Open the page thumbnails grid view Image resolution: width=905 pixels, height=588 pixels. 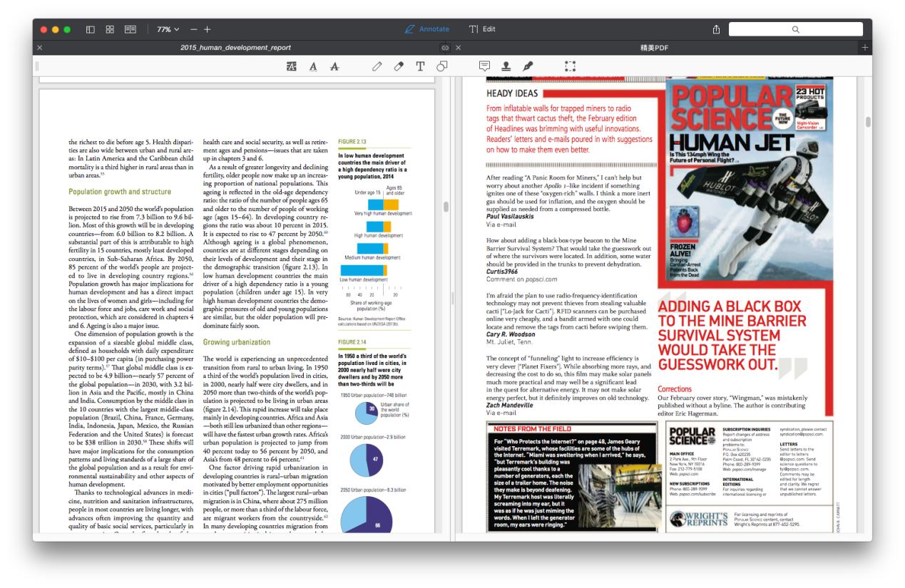click(110, 29)
